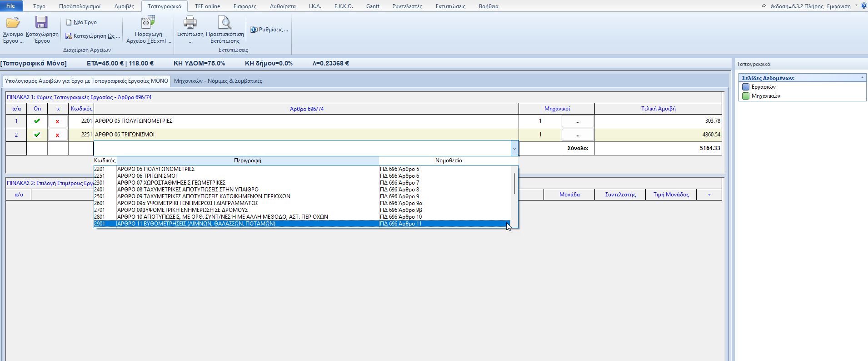Collapse the article combo box dropdown arrow
The height and width of the screenshot is (361, 868).
pyautogui.click(x=514, y=148)
